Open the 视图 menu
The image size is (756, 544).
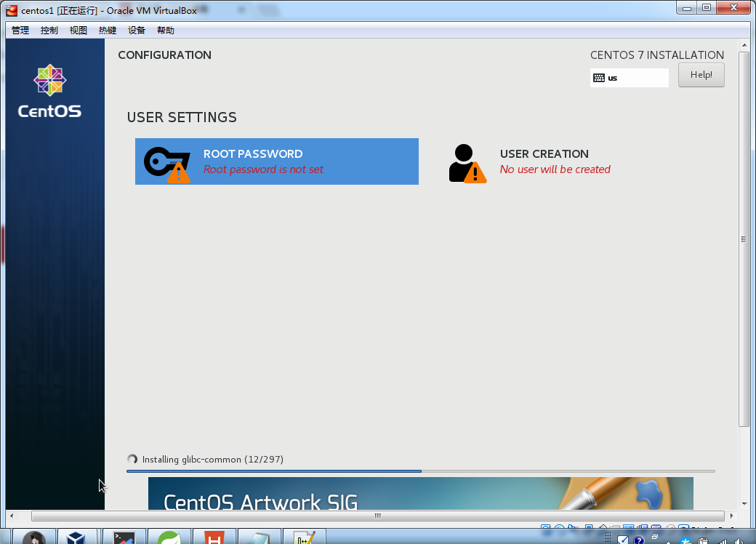(x=78, y=31)
